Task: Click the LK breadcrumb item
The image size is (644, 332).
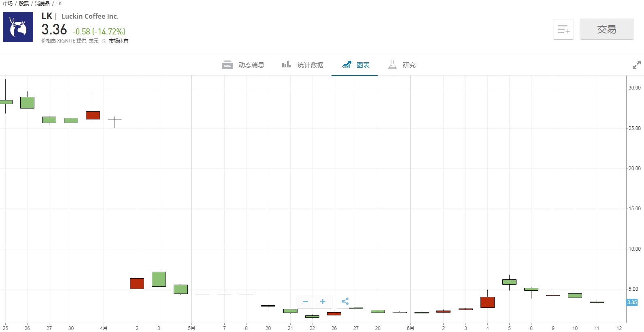Action: (x=59, y=4)
